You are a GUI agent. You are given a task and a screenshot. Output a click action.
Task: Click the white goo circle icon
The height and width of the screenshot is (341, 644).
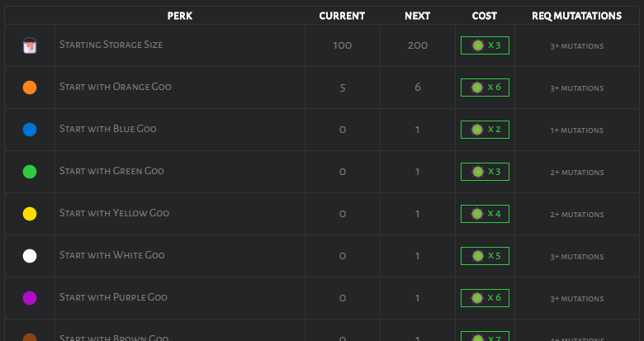tap(30, 256)
